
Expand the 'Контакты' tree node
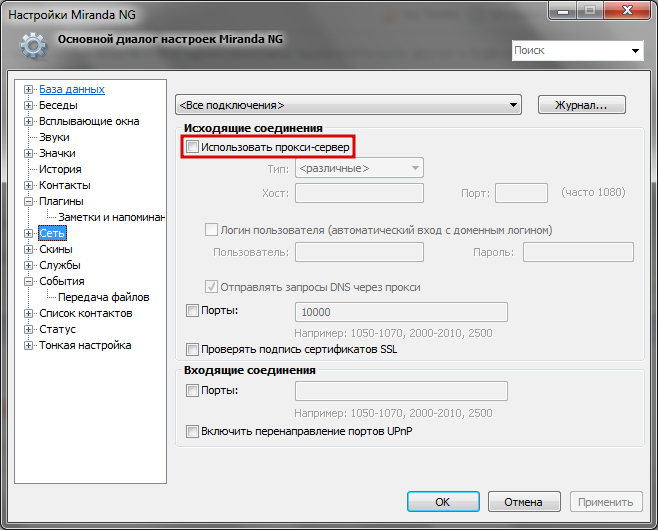(28, 185)
